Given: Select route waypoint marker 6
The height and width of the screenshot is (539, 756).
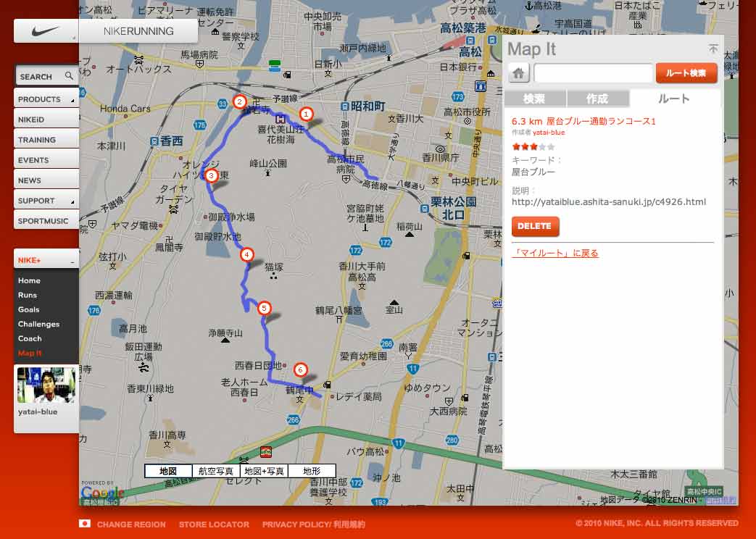Looking at the screenshot, I should pos(300,369).
